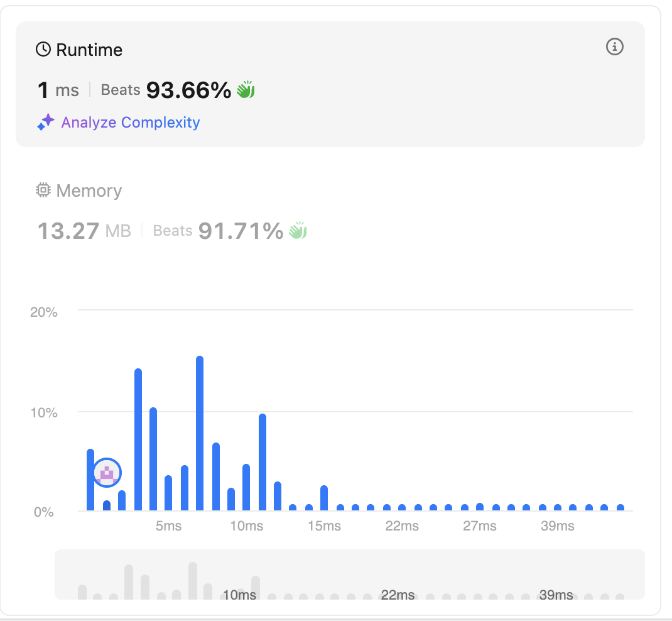672x621 pixels.
Task: Click the 39ms label in range slider
Action: [x=556, y=595]
